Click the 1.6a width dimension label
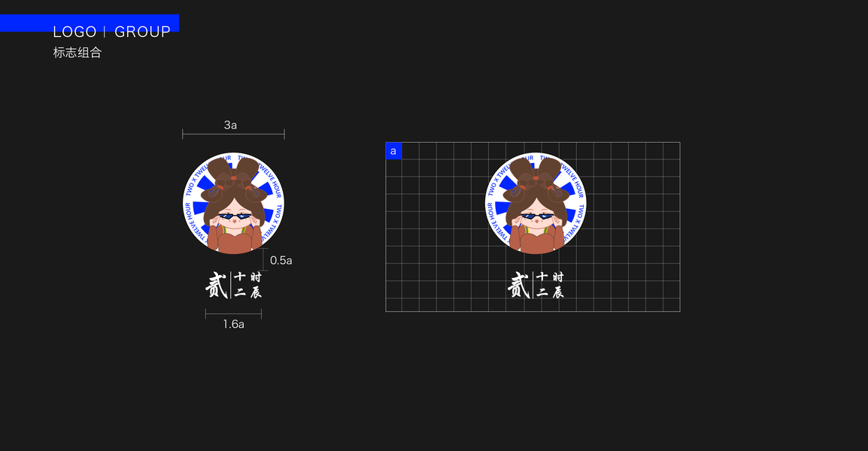Viewport: 868px width, 451px height. (x=234, y=324)
